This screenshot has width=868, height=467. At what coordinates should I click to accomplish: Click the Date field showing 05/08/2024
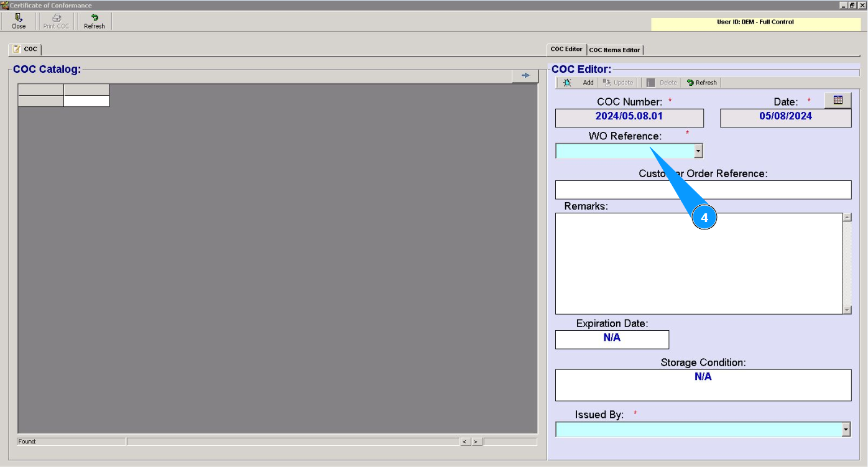[785, 118]
